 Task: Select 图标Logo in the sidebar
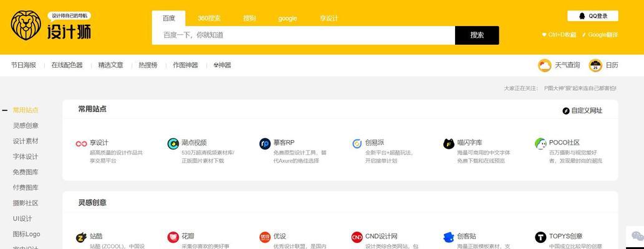click(x=26, y=234)
